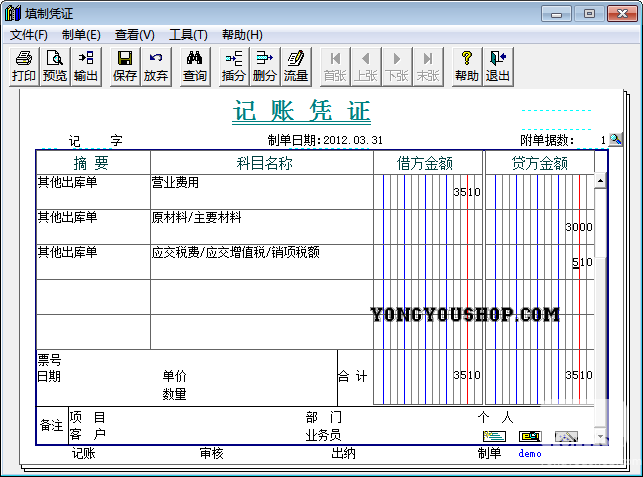The height and width of the screenshot is (477, 643).
Task: Open the 文件(F) menu
Action: 29,35
